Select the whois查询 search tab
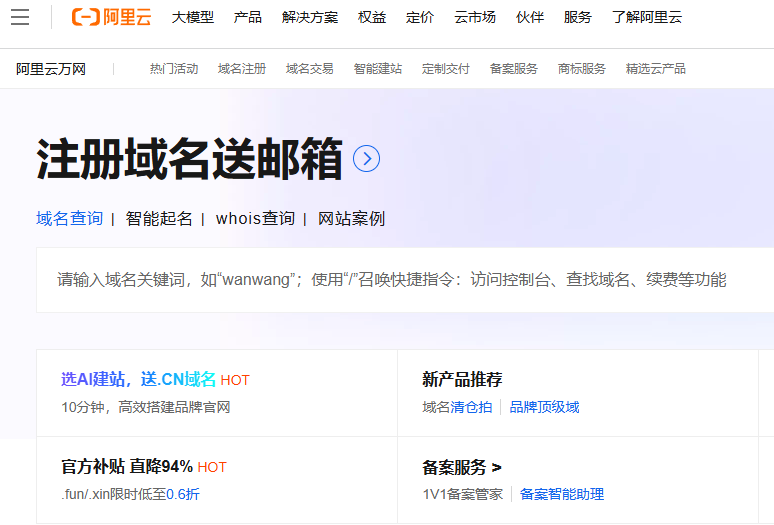774x525 pixels. [x=255, y=219]
